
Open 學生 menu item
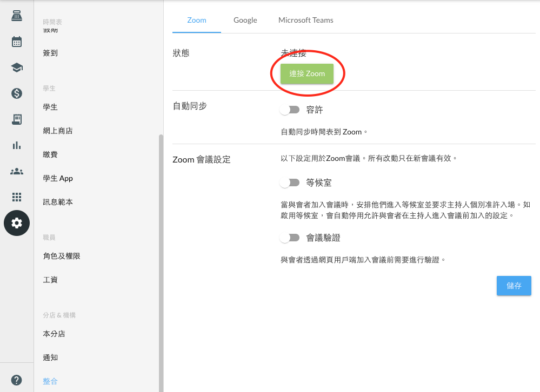(50, 107)
